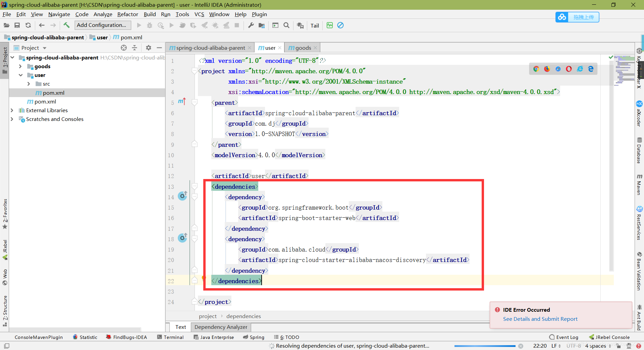Cancel the resolving dependencies progress
The width and height of the screenshot is (644, 350).
(521, 346)
